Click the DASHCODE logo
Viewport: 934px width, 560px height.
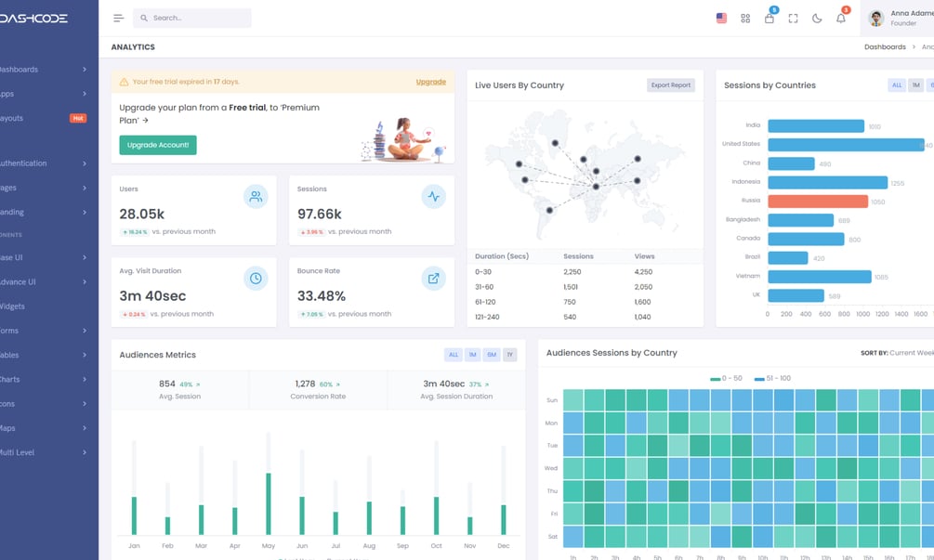[x=33, y=19]
